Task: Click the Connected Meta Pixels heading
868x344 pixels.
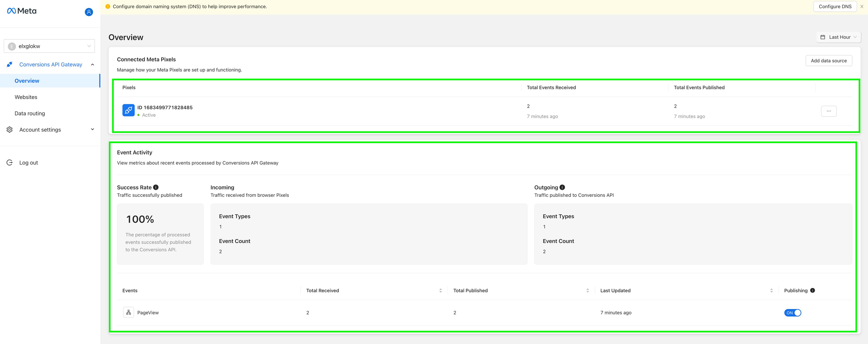Action: (146, 60)
